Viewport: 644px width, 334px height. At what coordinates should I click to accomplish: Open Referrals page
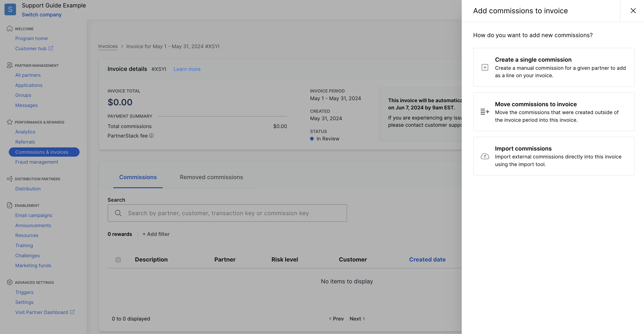pyautogui.click(x=25, y=142)
